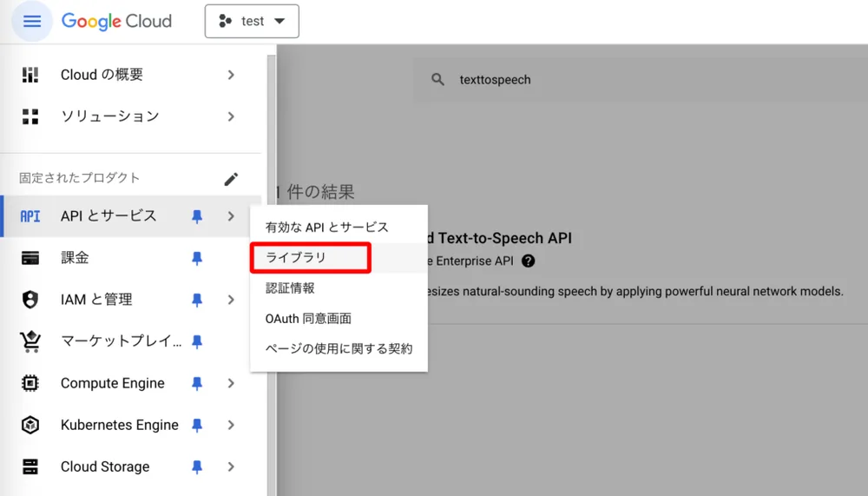The width and height of the screenshot is (868, 496).
Task: Click the texttospeech search field
Action: pyautogui.click(x=641, y=79)
